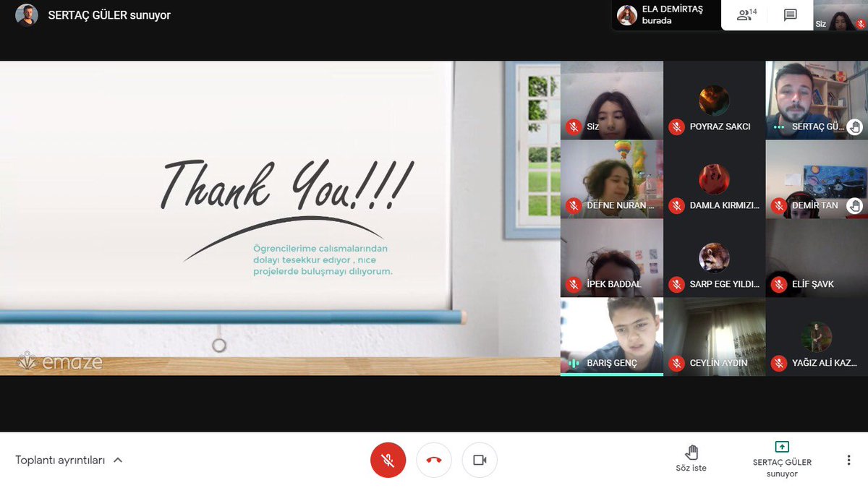
Task: Click muted mic icon beside POYRAZ SAKCI
Action: click(676, 127)
